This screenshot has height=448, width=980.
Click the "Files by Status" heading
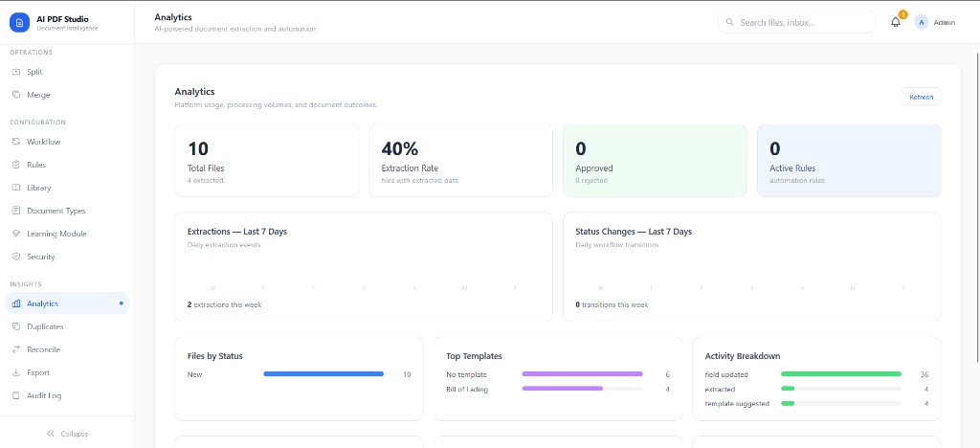pyautogui.click(x=215, y=356)
